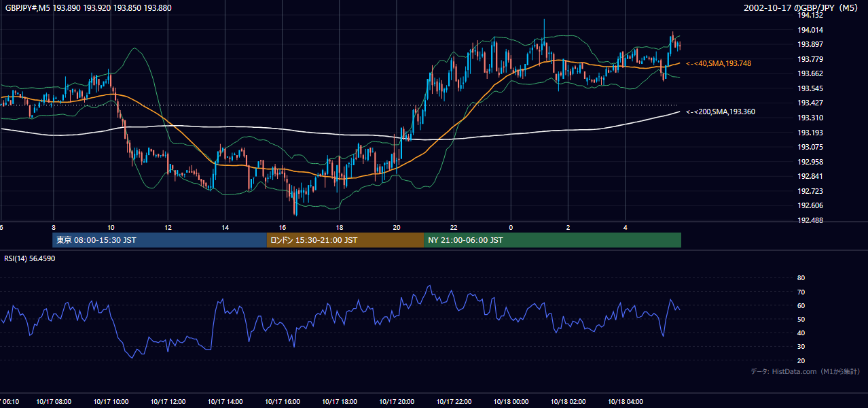Click the 10/17 14:00 time label
The width and height of the screenshot is (868, 408).
[x=225, y=402]
